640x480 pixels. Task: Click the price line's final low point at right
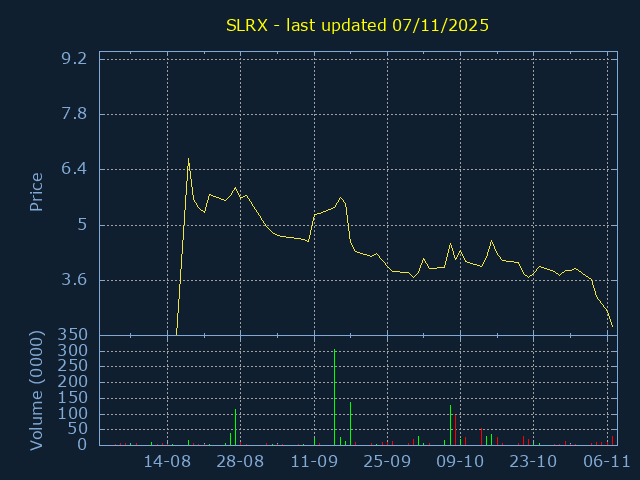(612, 327)
